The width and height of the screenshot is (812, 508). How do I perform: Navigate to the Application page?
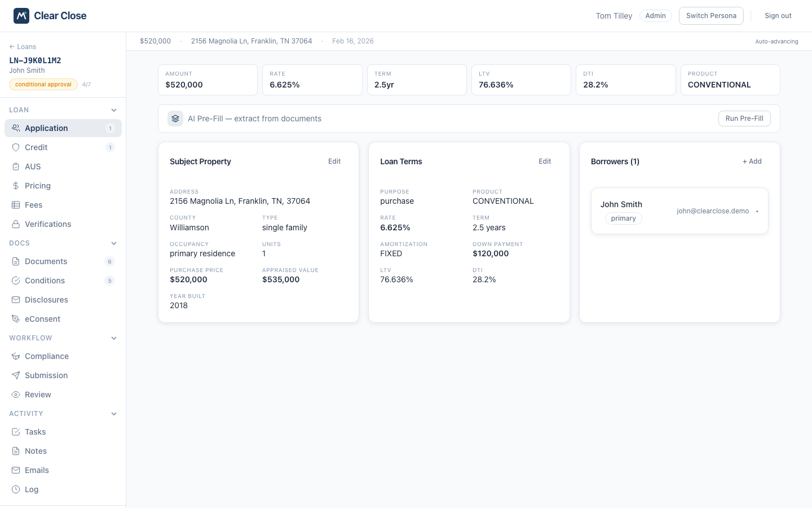46,128
